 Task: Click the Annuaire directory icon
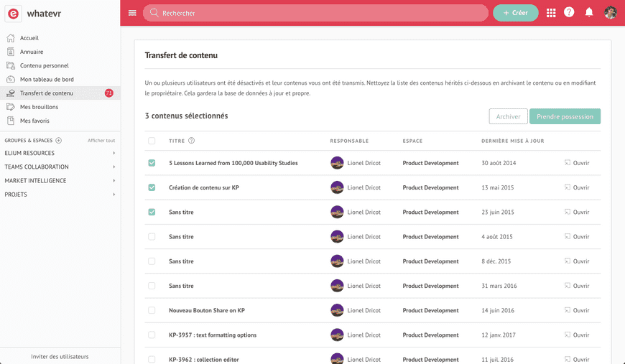click(x=11, y=52)
